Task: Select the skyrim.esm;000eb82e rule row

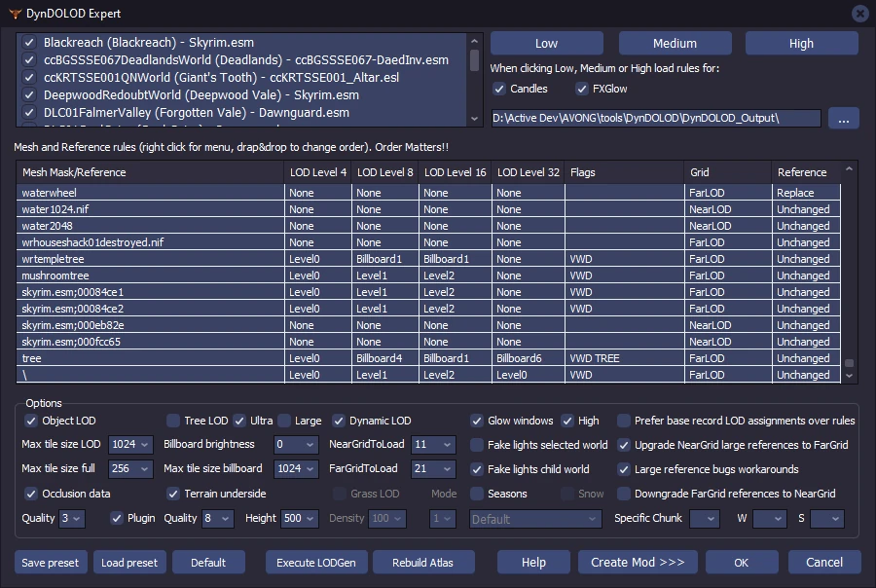Action: click(428, 325)
